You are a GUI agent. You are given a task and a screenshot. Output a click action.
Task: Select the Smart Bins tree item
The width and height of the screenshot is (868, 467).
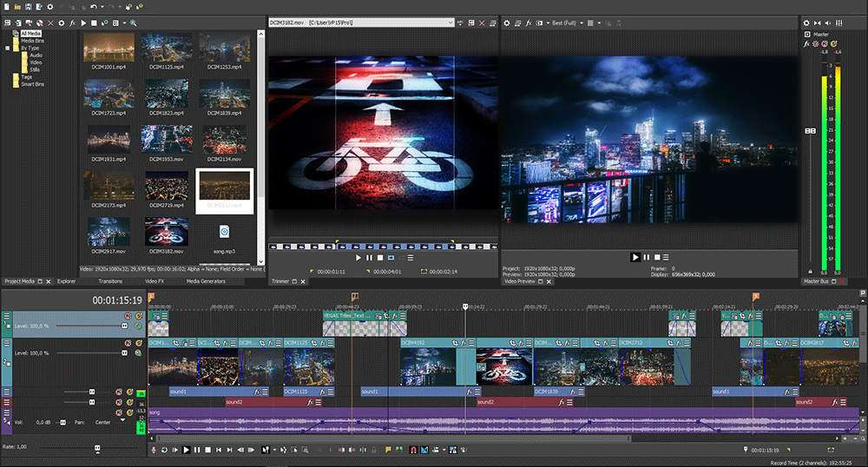tap(32, 84)
